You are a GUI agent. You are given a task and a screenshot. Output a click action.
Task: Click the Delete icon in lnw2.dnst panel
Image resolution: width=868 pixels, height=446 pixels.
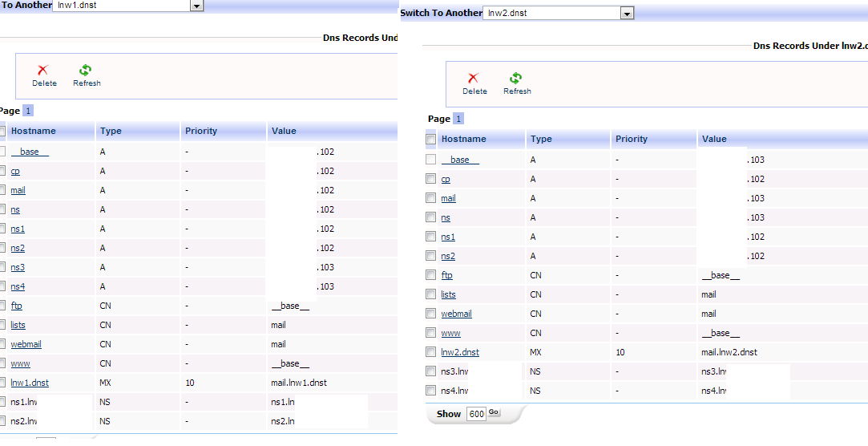point(474,79)
